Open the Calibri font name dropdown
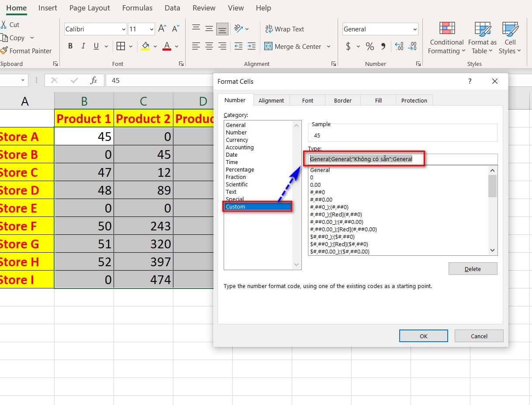The width and height of the screenshot is (532, 405). pos(124,29)
